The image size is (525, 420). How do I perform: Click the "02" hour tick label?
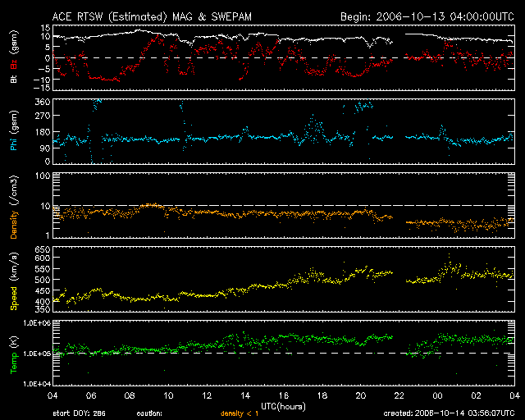[x=476, y=395]
